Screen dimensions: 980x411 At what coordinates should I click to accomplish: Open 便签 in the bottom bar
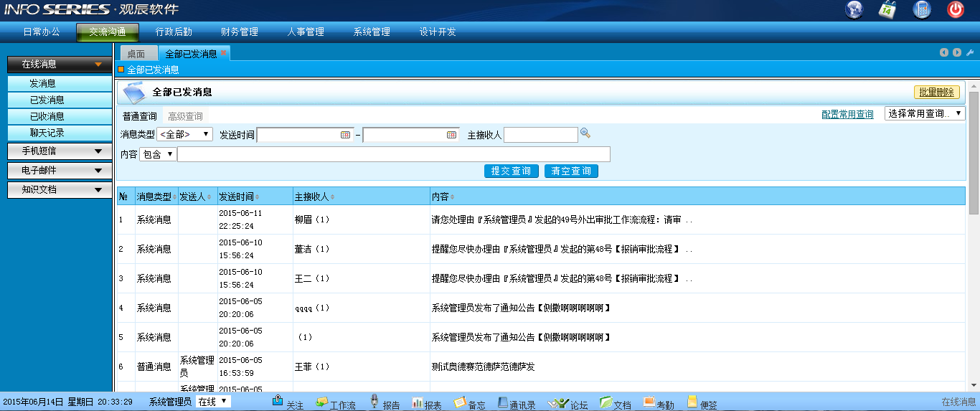tap(702, 403)
